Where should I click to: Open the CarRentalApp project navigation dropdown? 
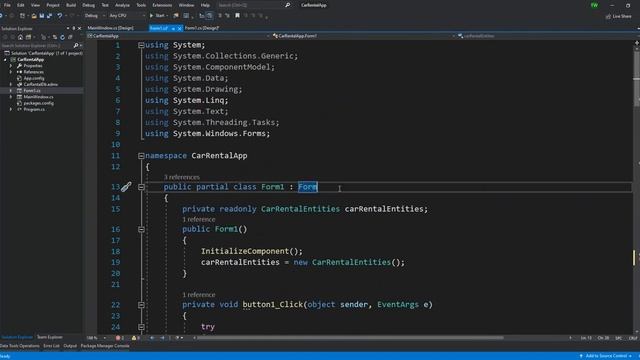tap(178, 36)
